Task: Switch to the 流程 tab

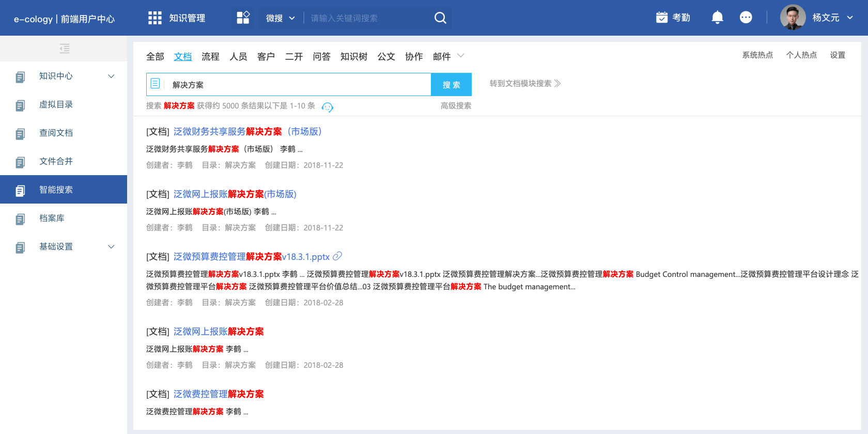Action: point(210,56)
